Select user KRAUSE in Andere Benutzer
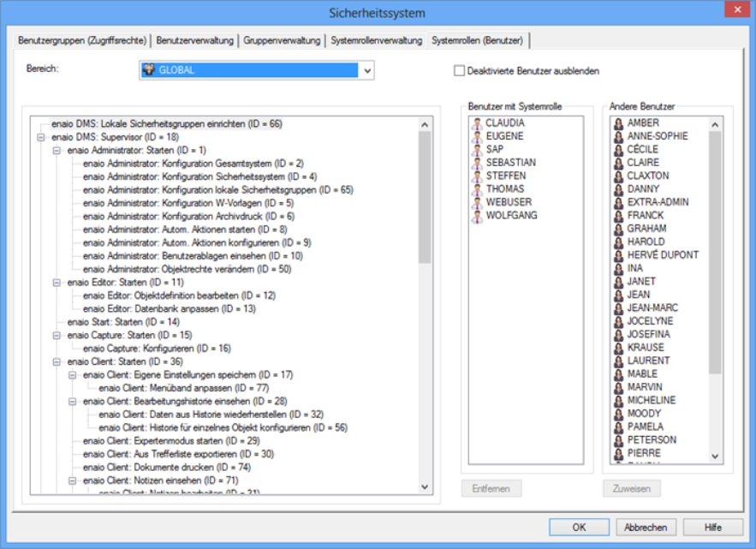 coord(646,348)
